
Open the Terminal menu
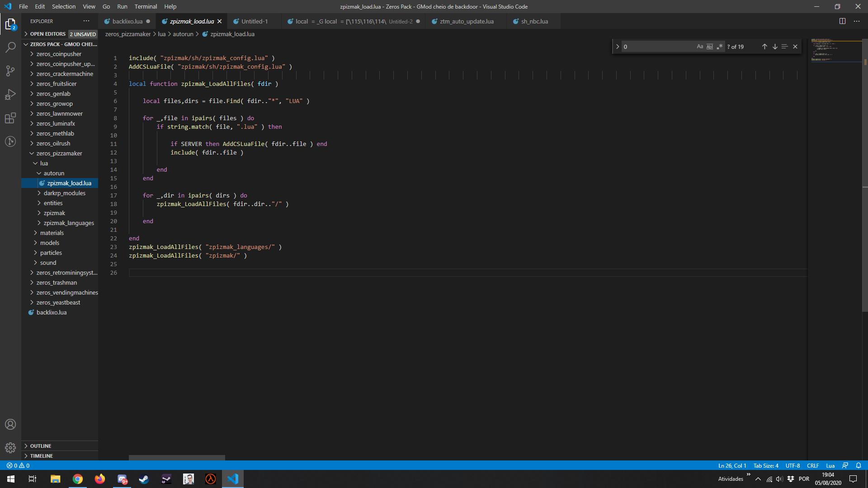click(146, 6)
